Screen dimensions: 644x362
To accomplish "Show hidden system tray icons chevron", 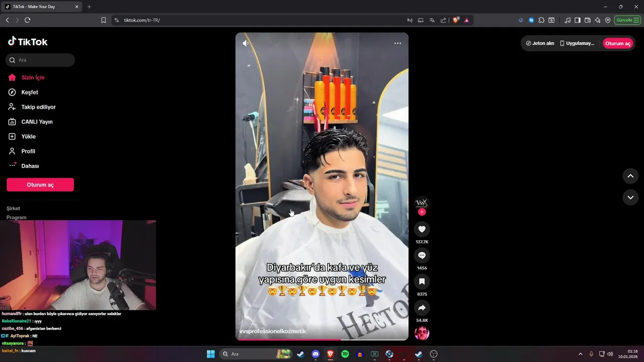I will tap(581, 354).
